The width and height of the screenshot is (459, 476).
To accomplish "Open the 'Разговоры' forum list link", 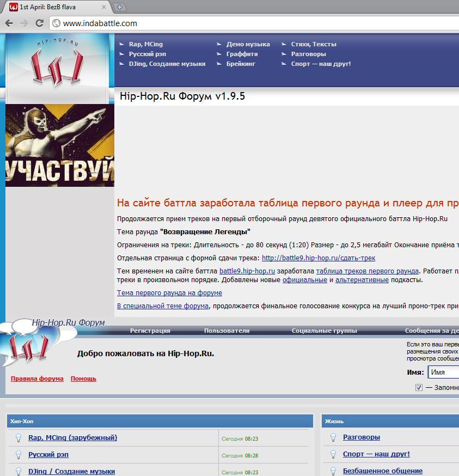I will point(361,437).
